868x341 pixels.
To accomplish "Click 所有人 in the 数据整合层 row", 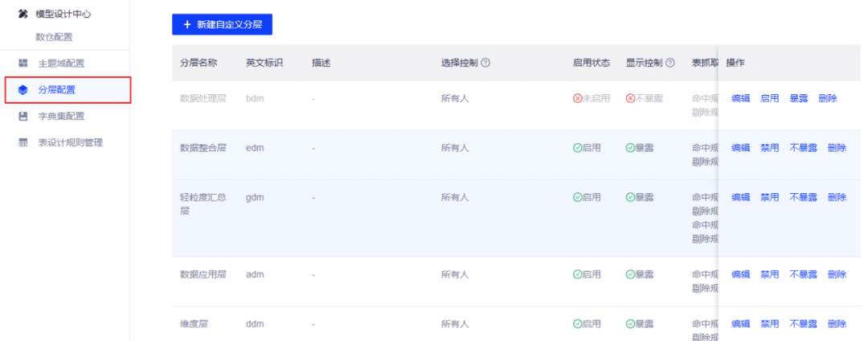I will pos(455,148).
